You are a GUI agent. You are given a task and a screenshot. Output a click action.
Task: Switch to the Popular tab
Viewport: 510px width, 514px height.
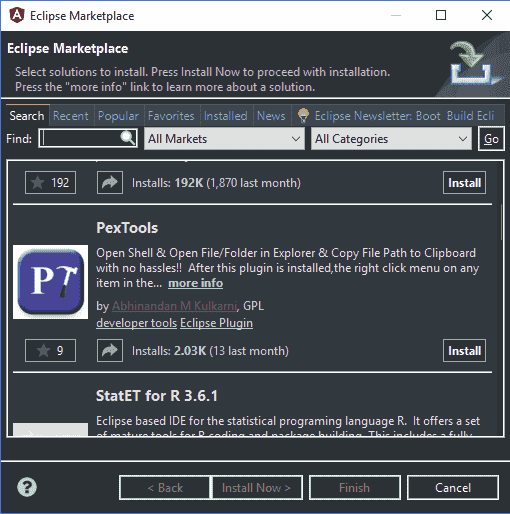click(x=118, y=116)
